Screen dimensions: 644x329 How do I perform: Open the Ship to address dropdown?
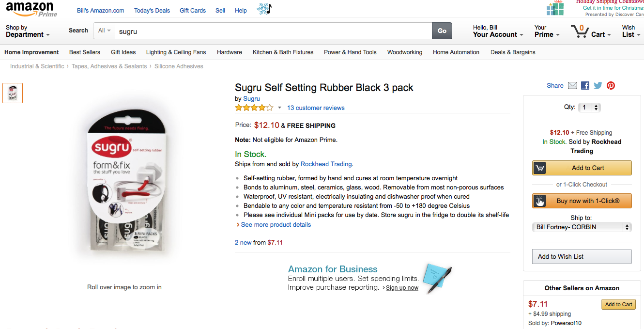tap(582, 227)
